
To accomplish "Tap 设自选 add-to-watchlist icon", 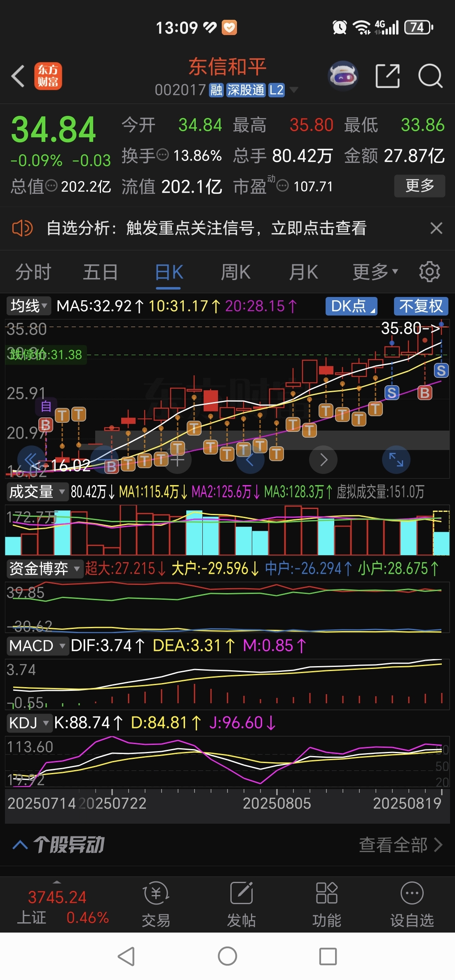I will click(412, 905).
